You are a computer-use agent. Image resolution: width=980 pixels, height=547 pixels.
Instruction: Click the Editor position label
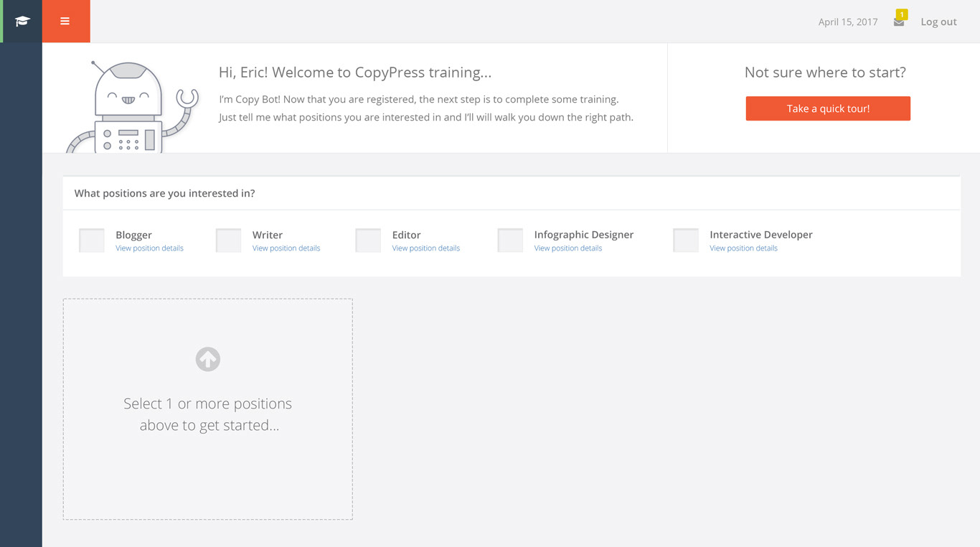click(x=406, y=235)
